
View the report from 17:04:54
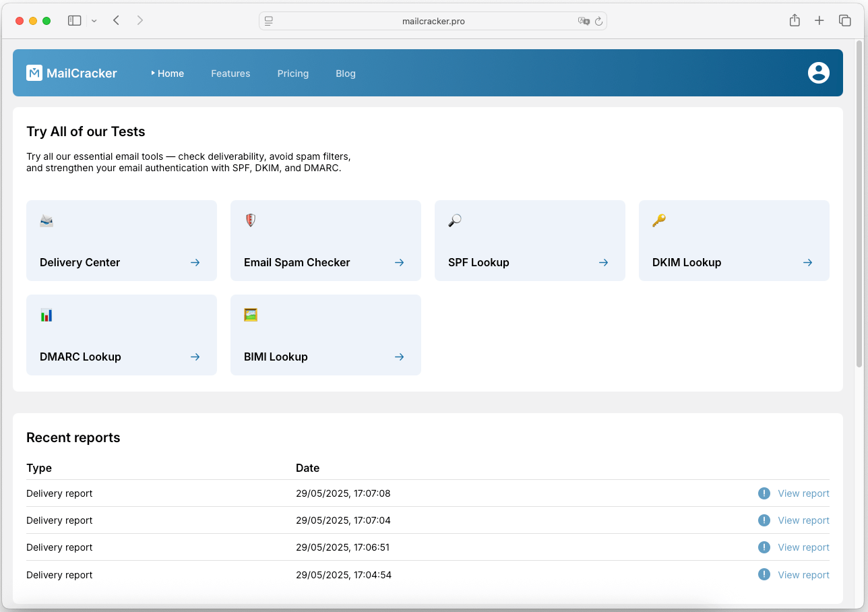803,575
